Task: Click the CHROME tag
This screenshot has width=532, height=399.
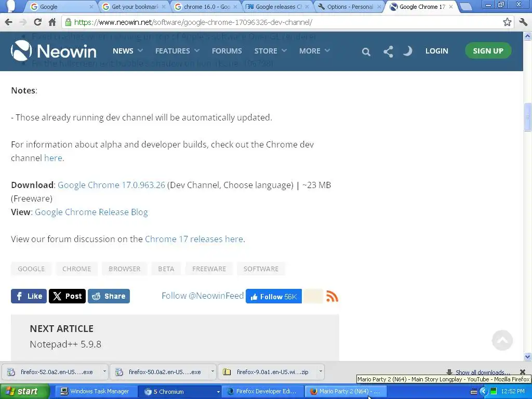Action: (77, 269)
